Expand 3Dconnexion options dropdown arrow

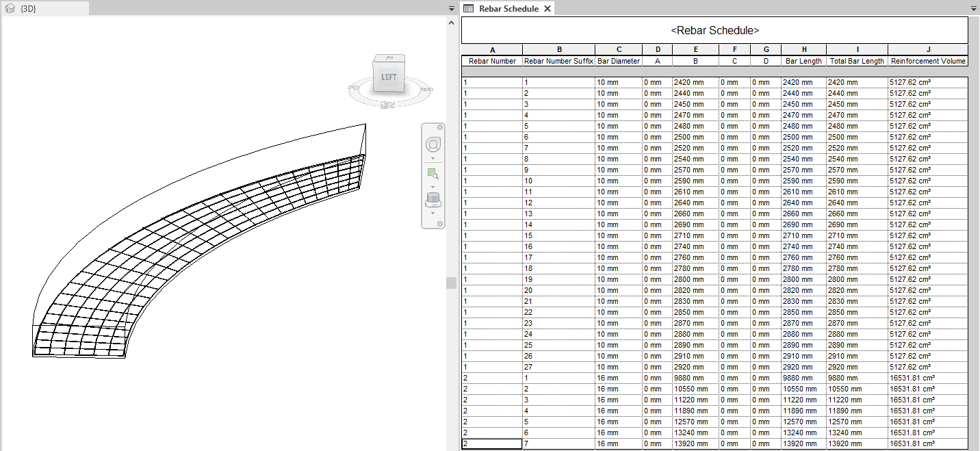point(433,214)
